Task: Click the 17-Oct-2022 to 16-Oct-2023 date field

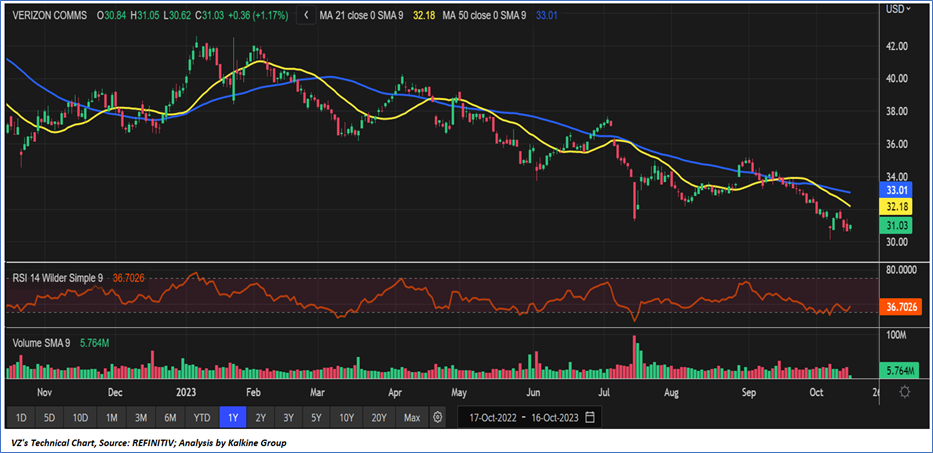Action: tap(521, 417)
